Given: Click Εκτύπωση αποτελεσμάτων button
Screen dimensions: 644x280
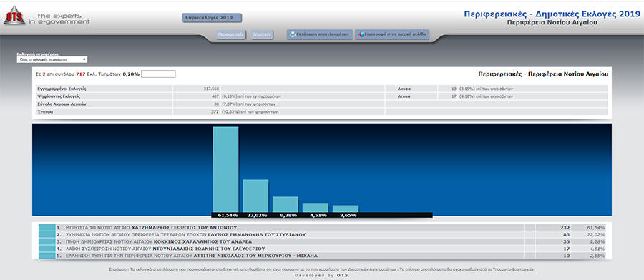Looking at the screenshot, I should click(319, 34).
